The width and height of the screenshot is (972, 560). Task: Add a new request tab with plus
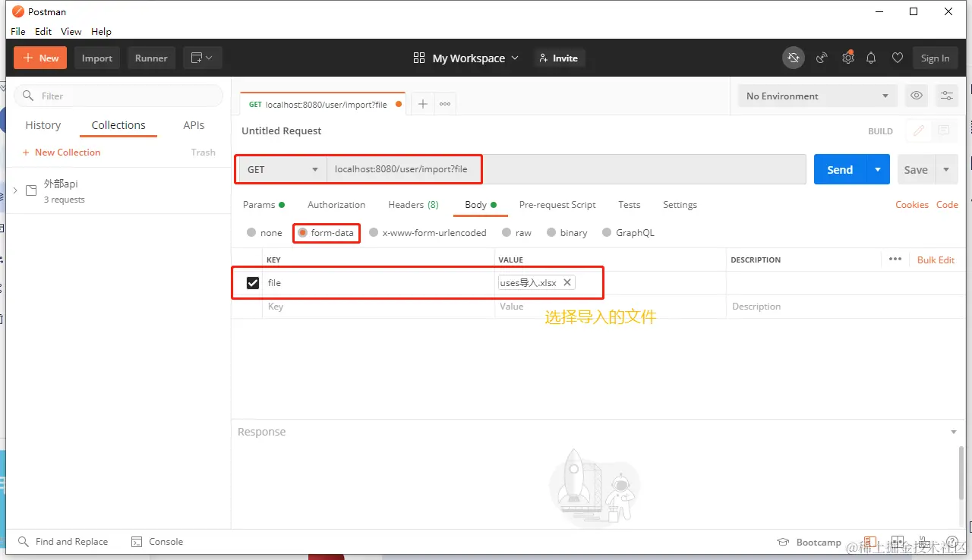423,104
